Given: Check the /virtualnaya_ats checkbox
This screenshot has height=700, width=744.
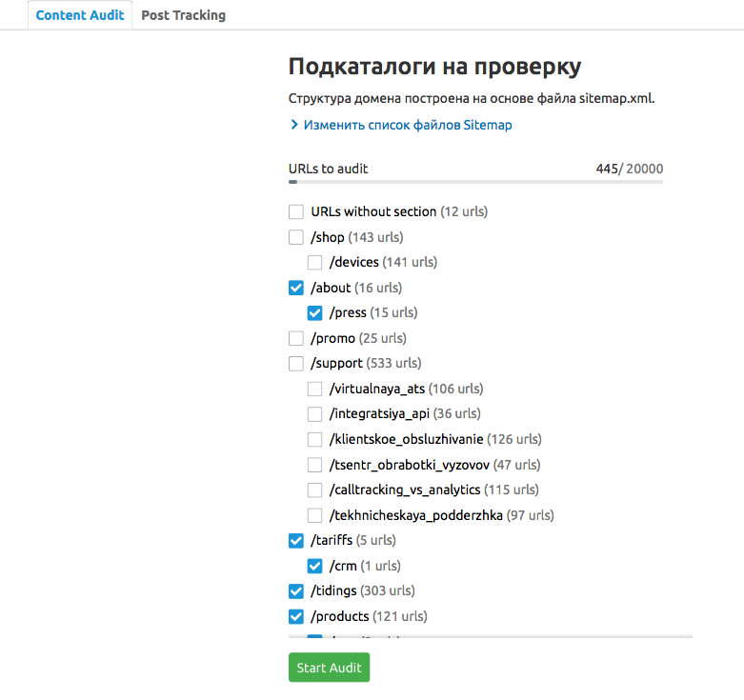Looking at the screenshot, I should click(315, 389).
